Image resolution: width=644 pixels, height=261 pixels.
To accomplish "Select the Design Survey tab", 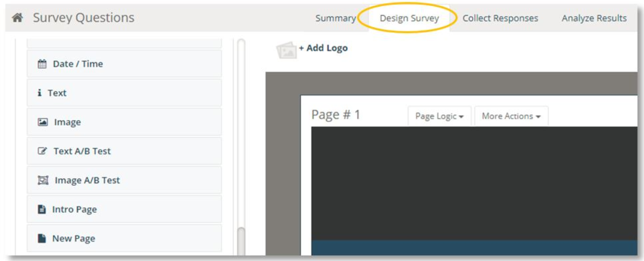I will [x=409, y=18].
